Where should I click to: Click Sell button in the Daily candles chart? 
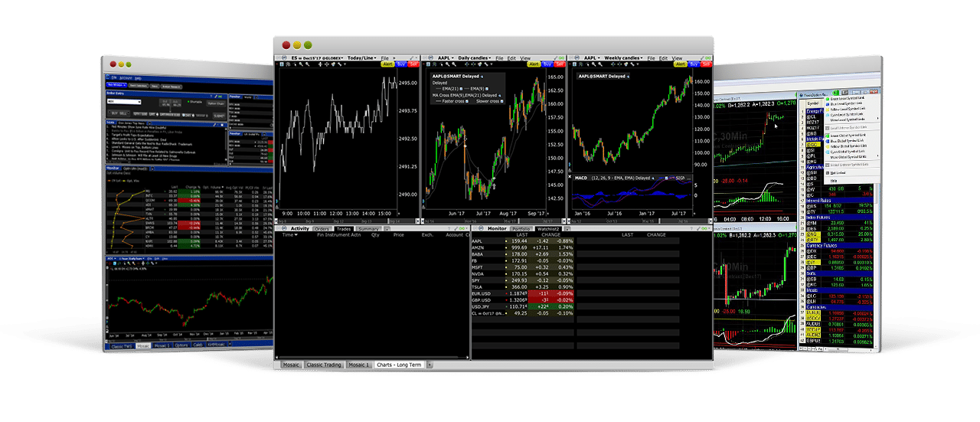pyautogui.click(x=560, y=64)
